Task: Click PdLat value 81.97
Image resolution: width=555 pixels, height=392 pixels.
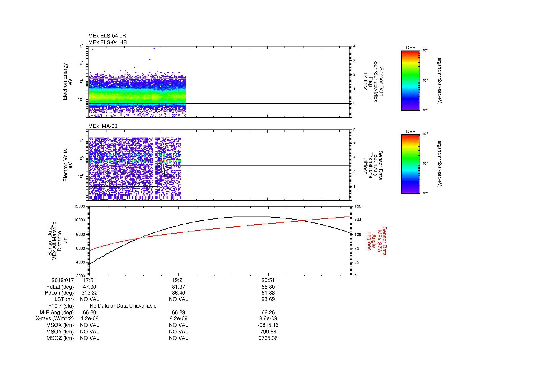Action: coord(179,287)
